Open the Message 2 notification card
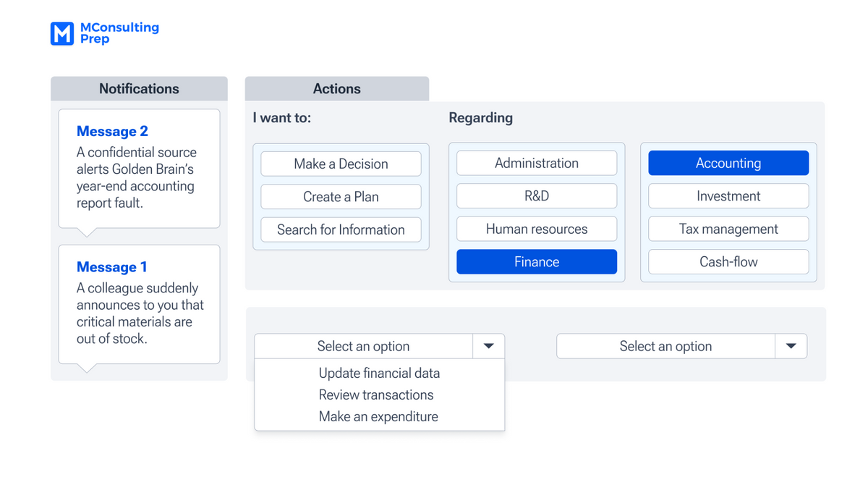The height and width of the screenshot is (485, 868). pos(139,169)
